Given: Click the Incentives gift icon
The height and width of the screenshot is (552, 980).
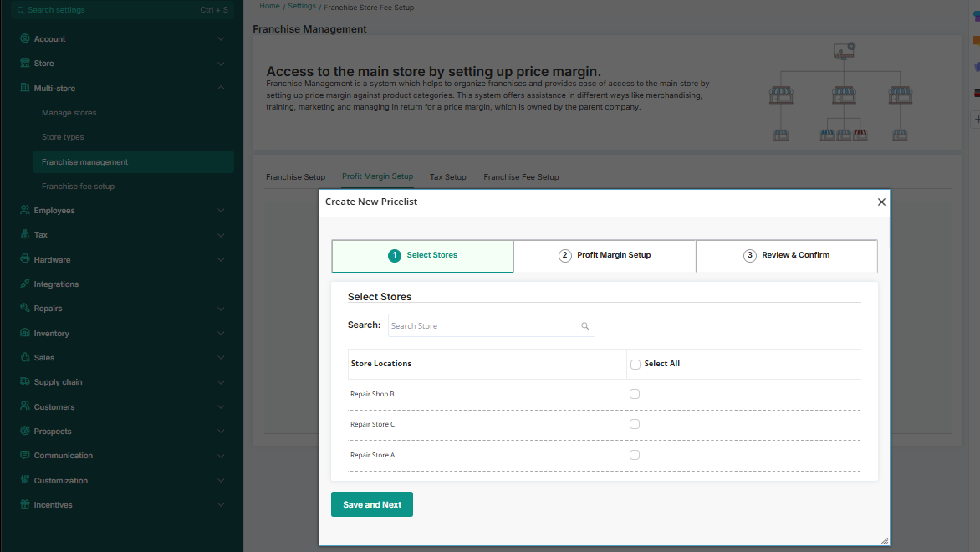Looking at the screenshot, I should coord(25,505).
